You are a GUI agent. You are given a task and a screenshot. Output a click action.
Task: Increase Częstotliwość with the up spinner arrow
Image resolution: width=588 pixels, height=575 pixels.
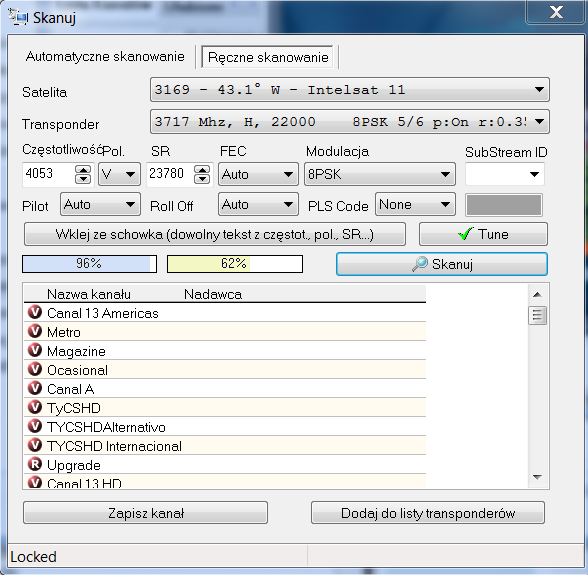(83, 170)
